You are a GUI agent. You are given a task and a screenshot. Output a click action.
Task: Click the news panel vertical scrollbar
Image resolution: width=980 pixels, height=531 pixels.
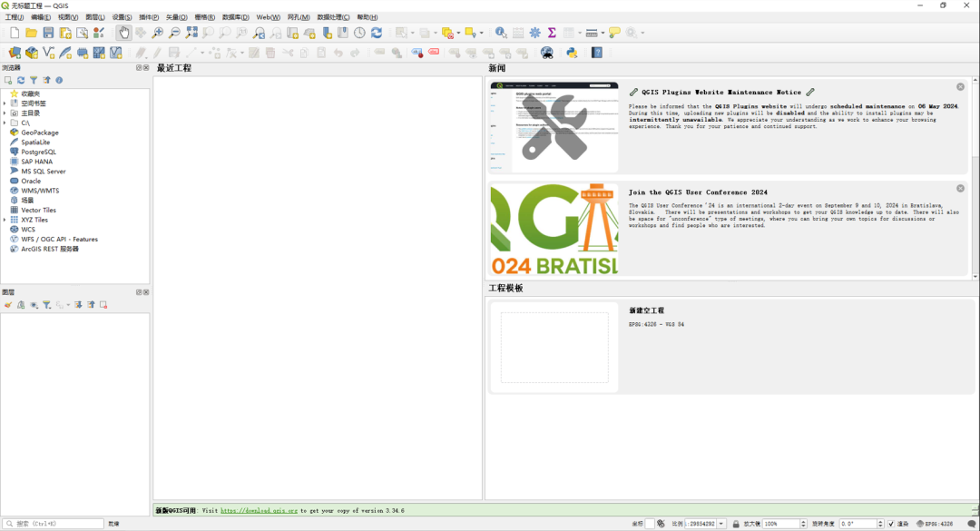click(975, 177)
